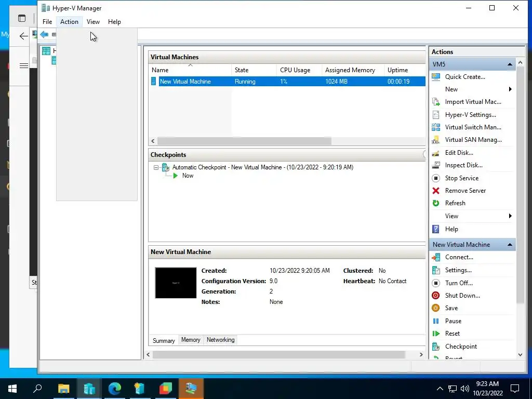
Task: Click the VM preview thumbnail
Action: 176,283
